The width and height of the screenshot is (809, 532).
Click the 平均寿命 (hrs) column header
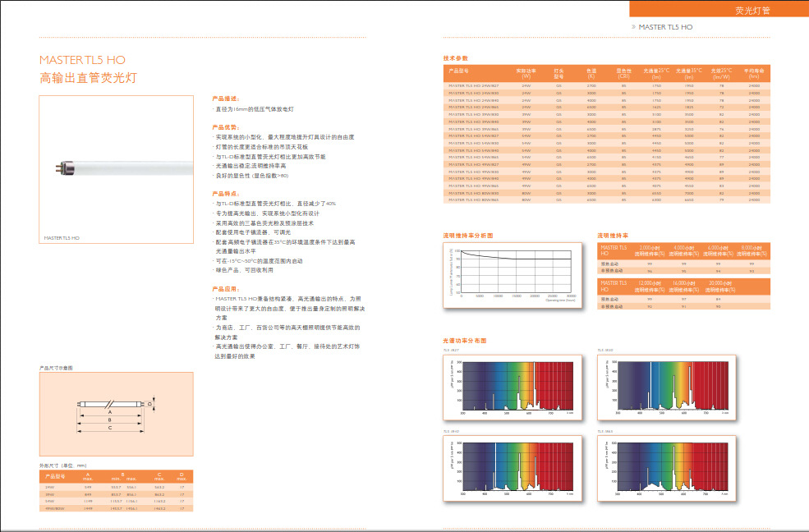(x=754, y=72)
